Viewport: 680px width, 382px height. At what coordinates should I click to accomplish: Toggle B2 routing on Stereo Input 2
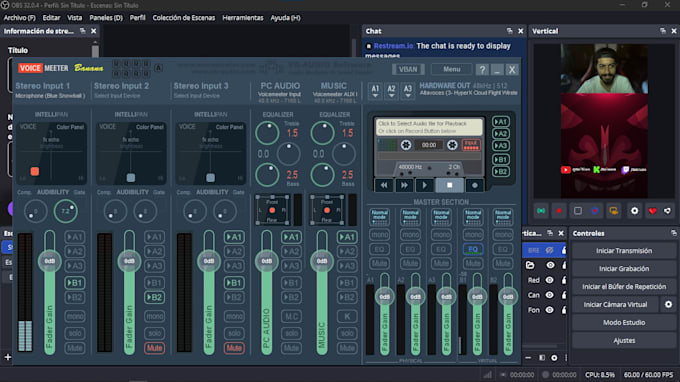154,297
